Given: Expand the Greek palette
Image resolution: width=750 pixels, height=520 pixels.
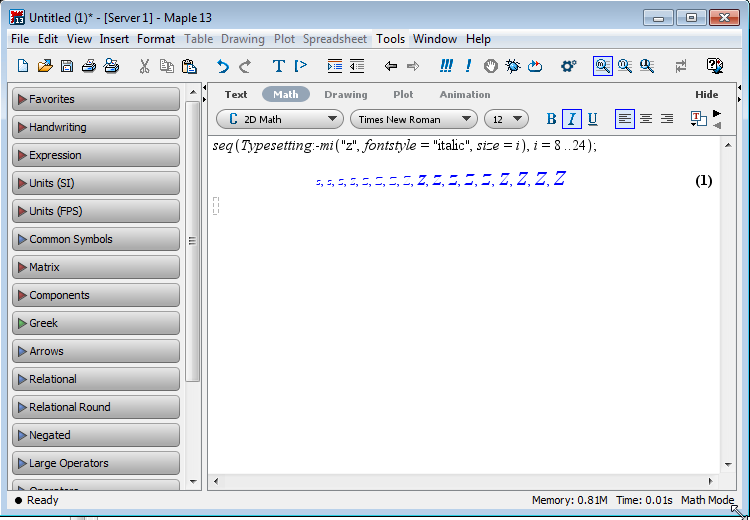Looking at the screenshot, I should (95, 323).
